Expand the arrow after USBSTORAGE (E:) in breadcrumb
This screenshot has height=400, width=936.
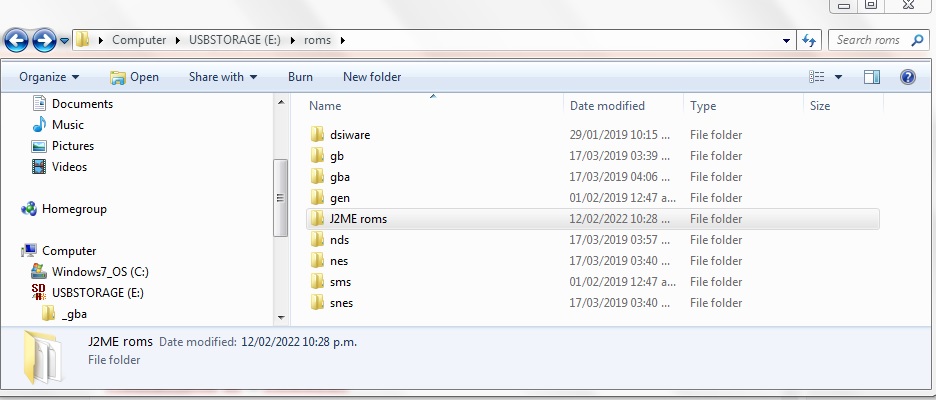[x=292, y=40]
